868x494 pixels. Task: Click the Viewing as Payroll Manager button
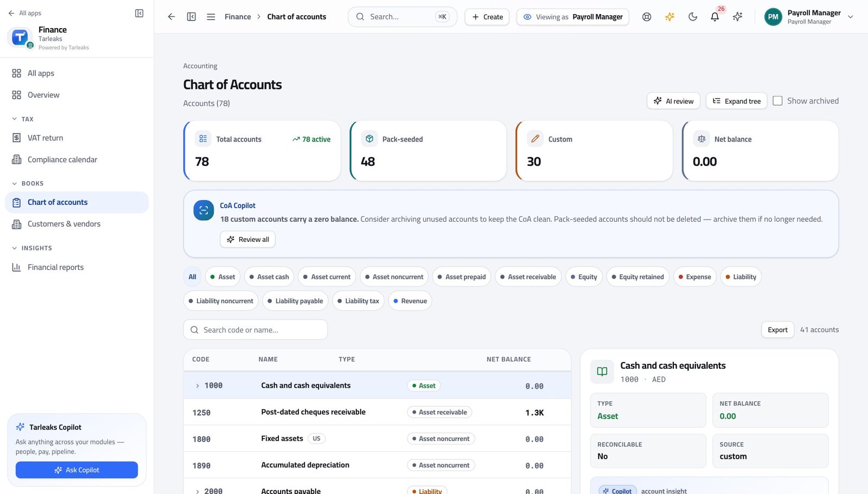pyautogui.click(x=573, y=17)
